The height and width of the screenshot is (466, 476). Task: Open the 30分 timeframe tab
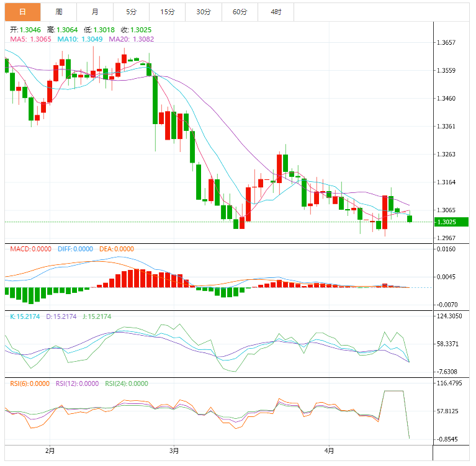204,12
